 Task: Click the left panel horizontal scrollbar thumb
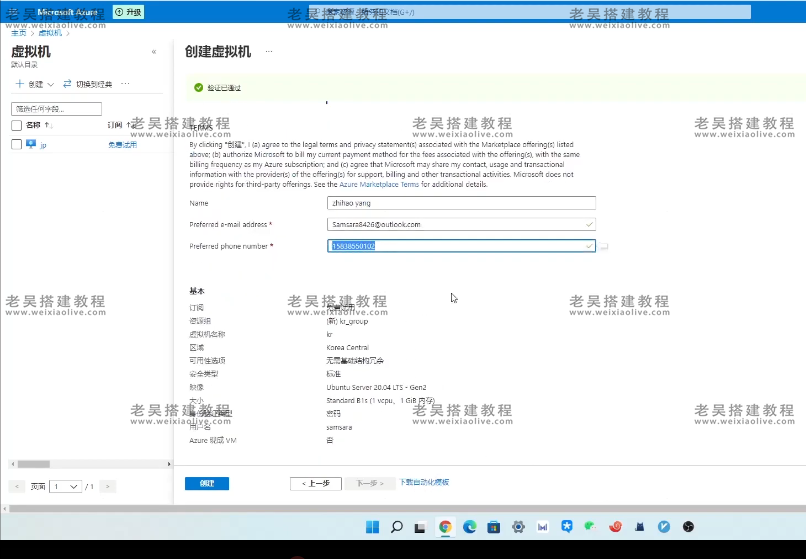tap(33, 464)
